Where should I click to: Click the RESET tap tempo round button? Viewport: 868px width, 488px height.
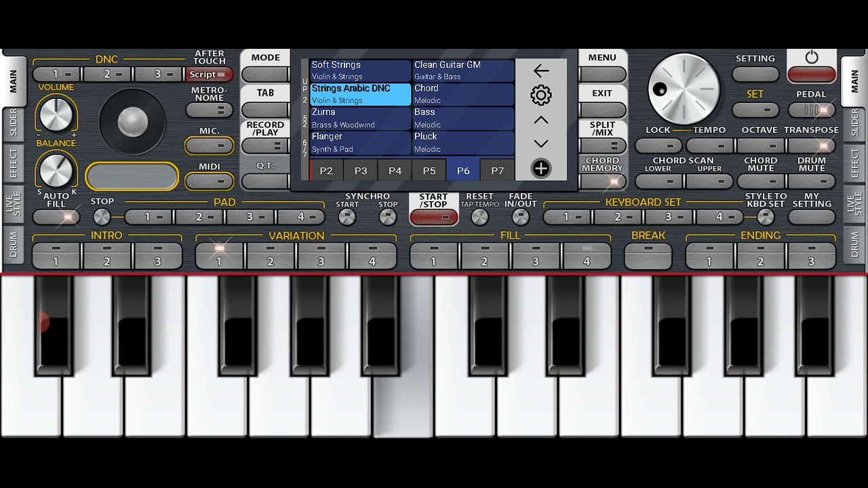pos(479,217)
